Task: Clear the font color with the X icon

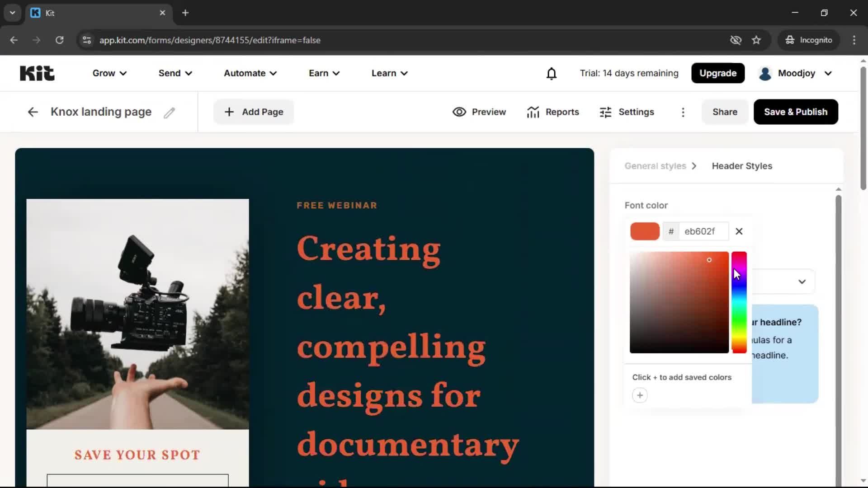Action: (x=739, y=231)
